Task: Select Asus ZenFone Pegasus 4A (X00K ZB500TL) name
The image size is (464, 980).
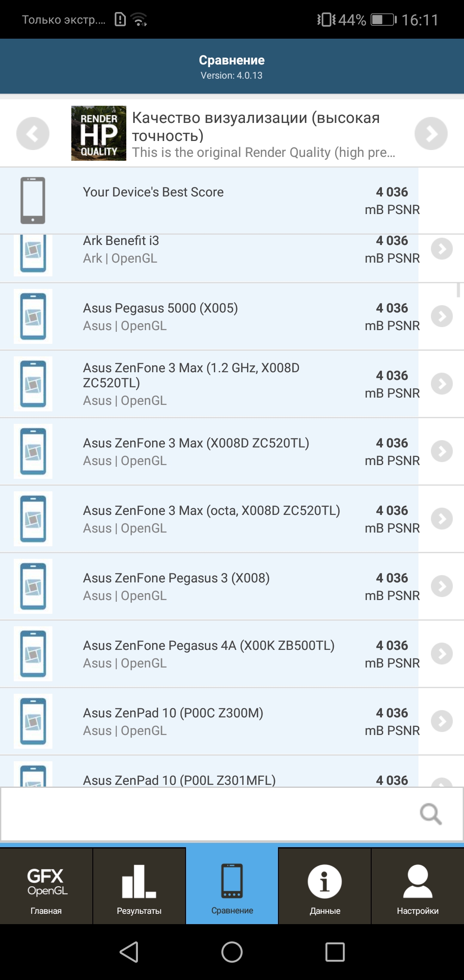Action: click(209, 645)
